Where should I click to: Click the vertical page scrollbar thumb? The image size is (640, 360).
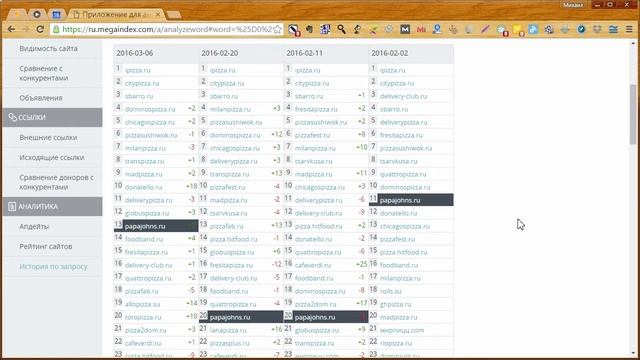(633, 114)
